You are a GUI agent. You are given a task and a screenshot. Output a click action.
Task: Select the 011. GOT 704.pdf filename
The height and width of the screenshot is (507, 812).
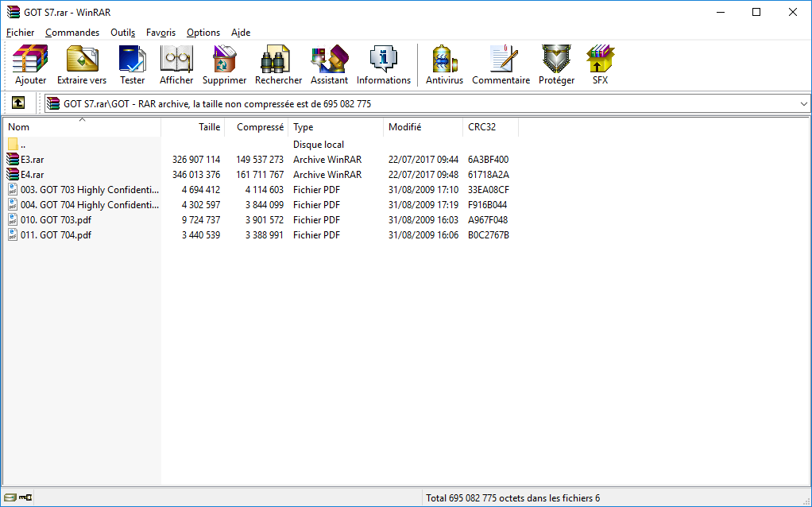tap(56, 234)
